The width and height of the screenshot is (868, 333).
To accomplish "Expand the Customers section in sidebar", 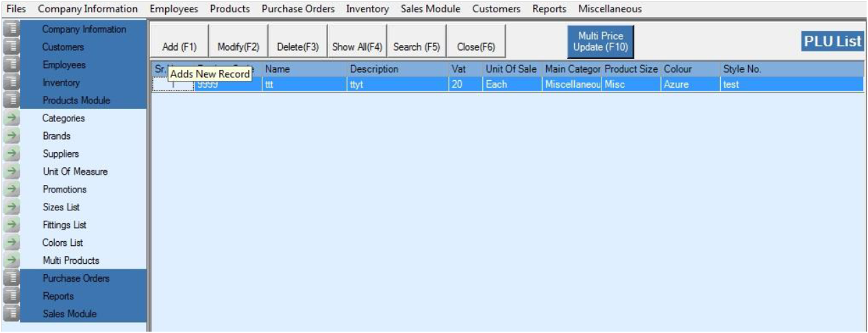I will (63, 47).
